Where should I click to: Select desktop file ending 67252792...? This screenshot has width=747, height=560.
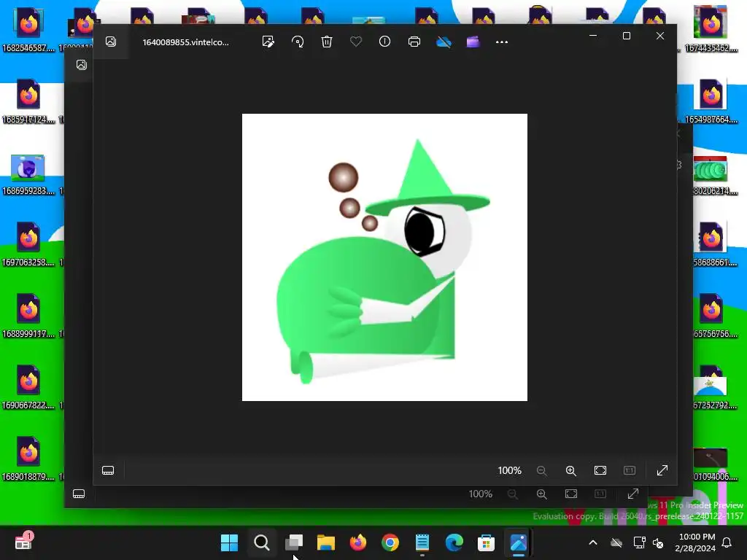[715, 387]
